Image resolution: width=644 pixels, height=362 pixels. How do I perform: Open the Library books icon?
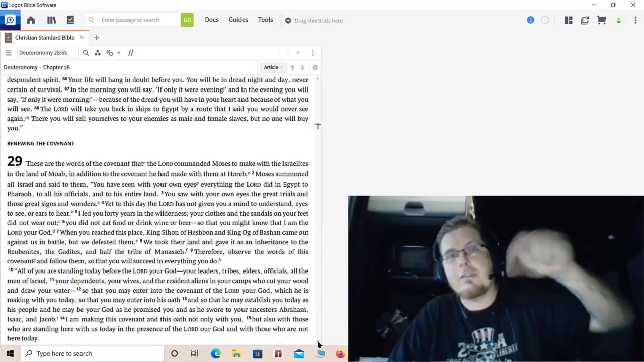click(51, 20)
